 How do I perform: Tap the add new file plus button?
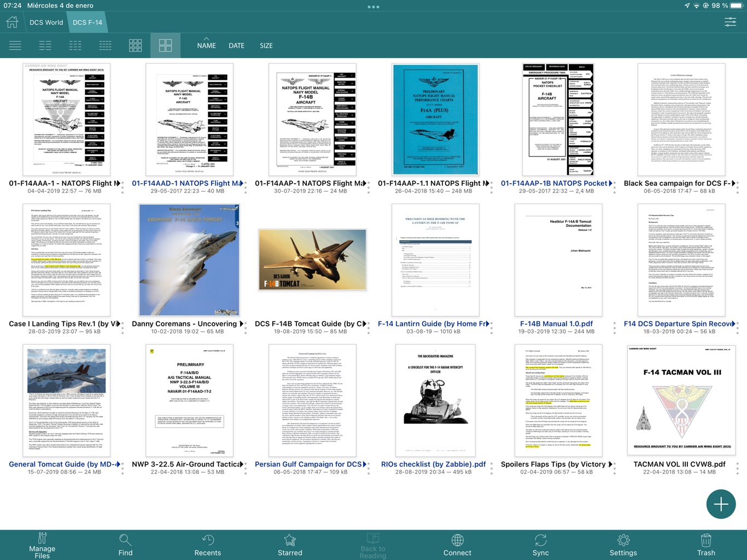pyautogui.click(x=721, y=504)
